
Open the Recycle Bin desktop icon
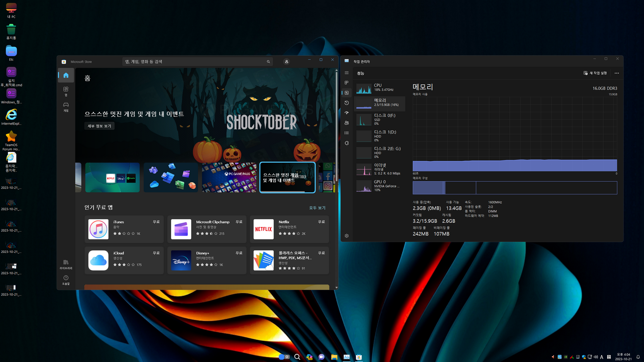(x=11, y=32)
